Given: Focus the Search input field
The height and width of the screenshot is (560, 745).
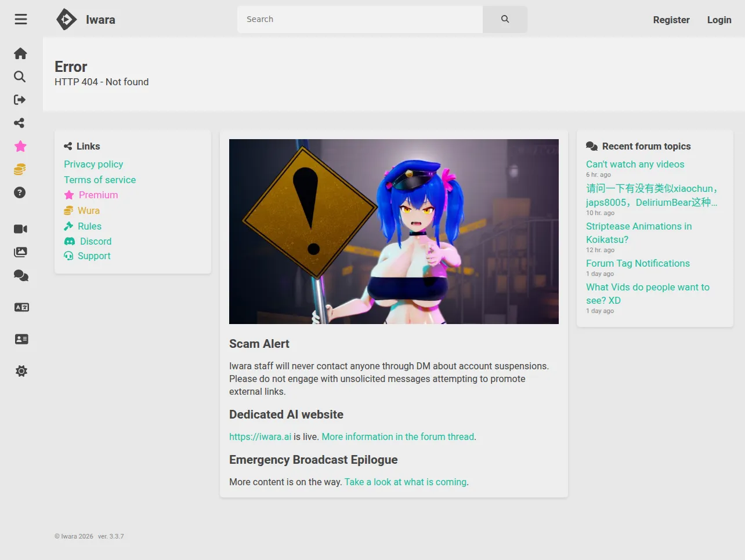Looking at the screenshot, I should pos(360,19).
